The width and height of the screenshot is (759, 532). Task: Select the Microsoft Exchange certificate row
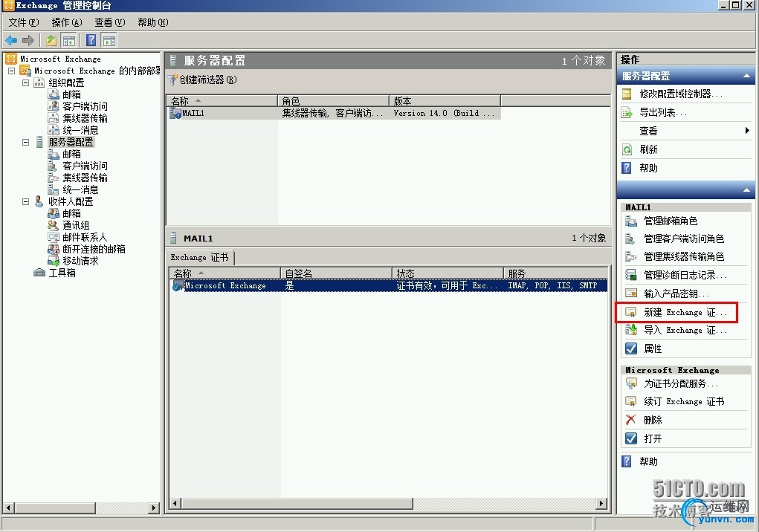pyautogui.click(x=389, y=285)
